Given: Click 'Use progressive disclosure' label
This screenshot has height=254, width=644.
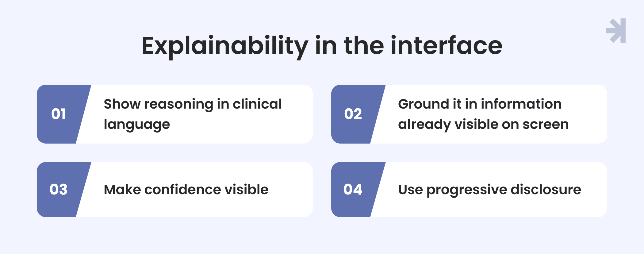Looking at the screenshot, I should 489,190.
